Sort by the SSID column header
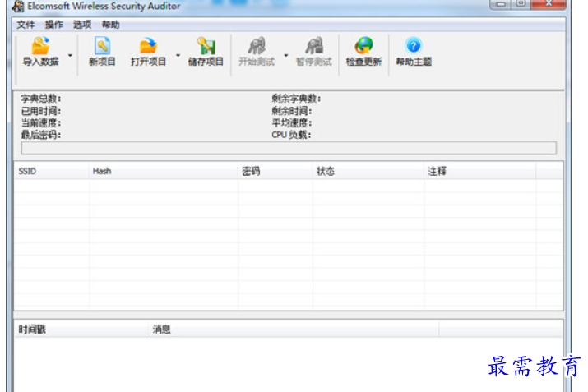Image resolution: width=588 pixels, height=392 pixels. pos(52,171)
